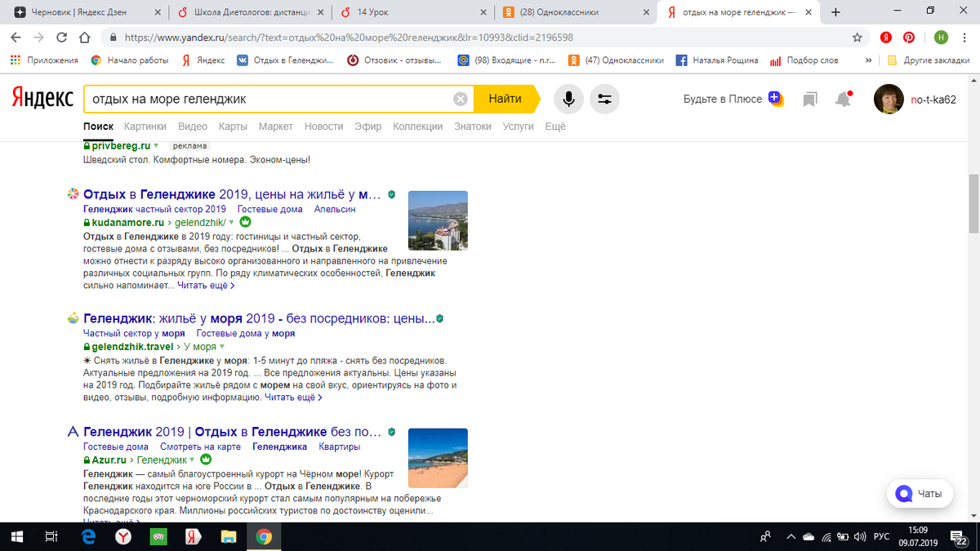The width and height of the screenshot is (980, 551).
Task: Click the browser address bar URL
Action: click(347, 38)
